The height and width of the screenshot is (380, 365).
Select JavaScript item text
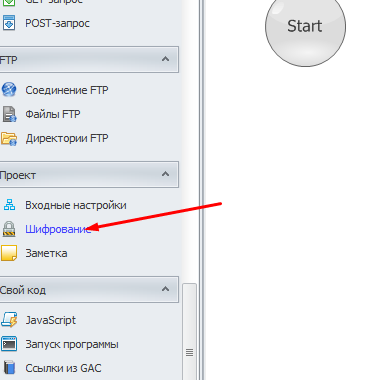coord(51,320)
